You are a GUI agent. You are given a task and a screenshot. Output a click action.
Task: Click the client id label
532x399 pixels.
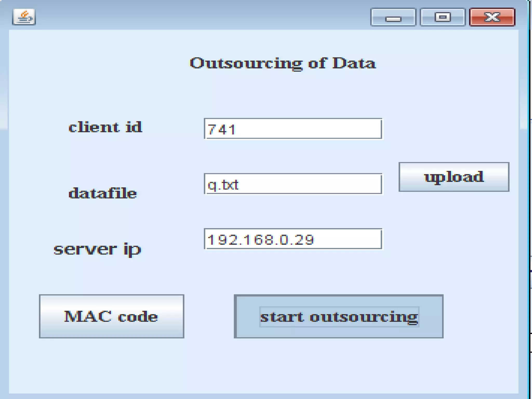click(x=105, y=127)
